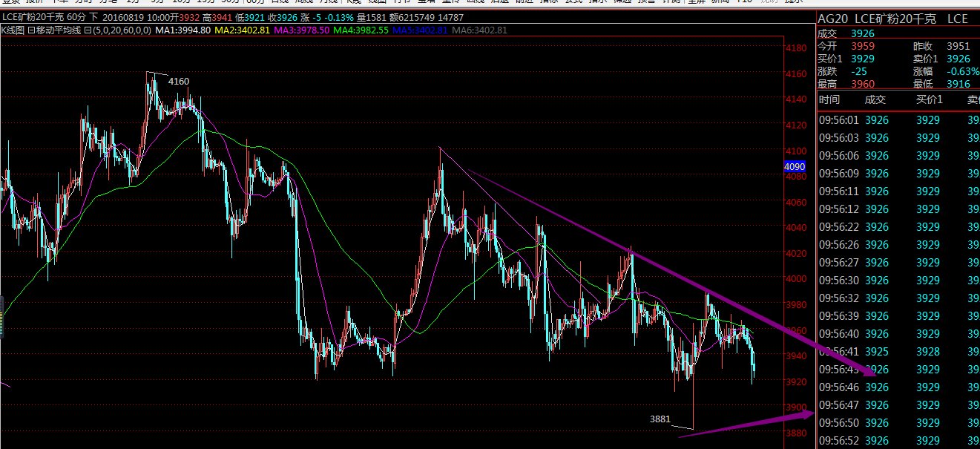This screenshot has width=980, height=449.
Task: Switch chart to the 60分 period
Action: (257, 3)
